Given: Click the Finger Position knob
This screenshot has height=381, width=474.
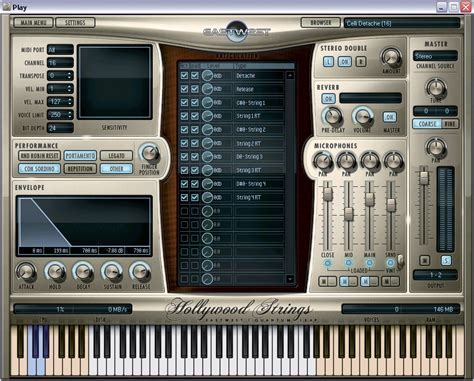Looking at the screenshot, I should 150,153.
